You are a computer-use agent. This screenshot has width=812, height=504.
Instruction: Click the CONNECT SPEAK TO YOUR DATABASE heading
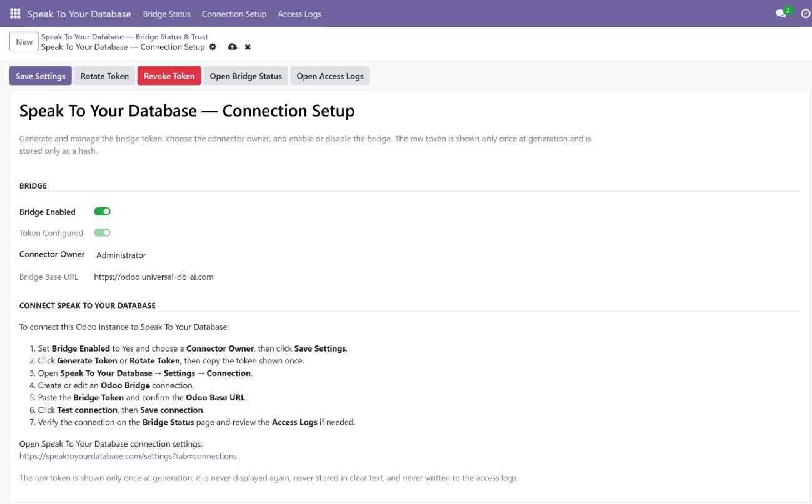tap(88, 305)
